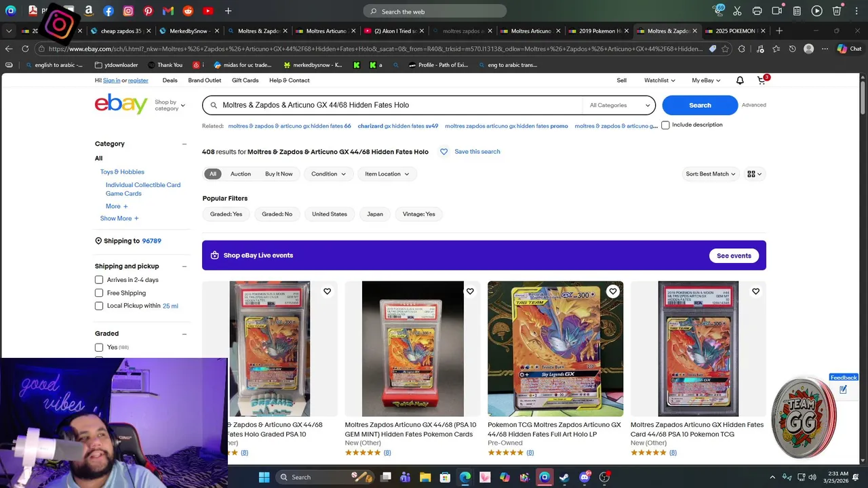Click the eBay search text field
Image resolution: width=868 pixels, height=488 pixels.
tap(400, 105)
